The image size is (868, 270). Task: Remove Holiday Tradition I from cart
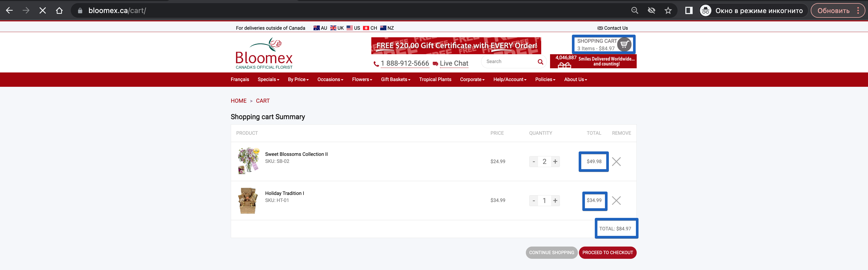pos(616,201)
